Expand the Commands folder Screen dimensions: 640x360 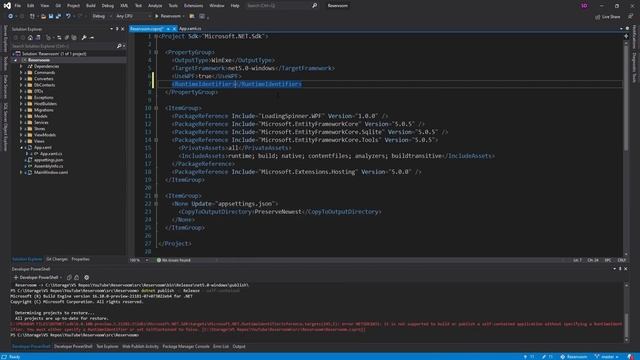[x=21, y=73]
